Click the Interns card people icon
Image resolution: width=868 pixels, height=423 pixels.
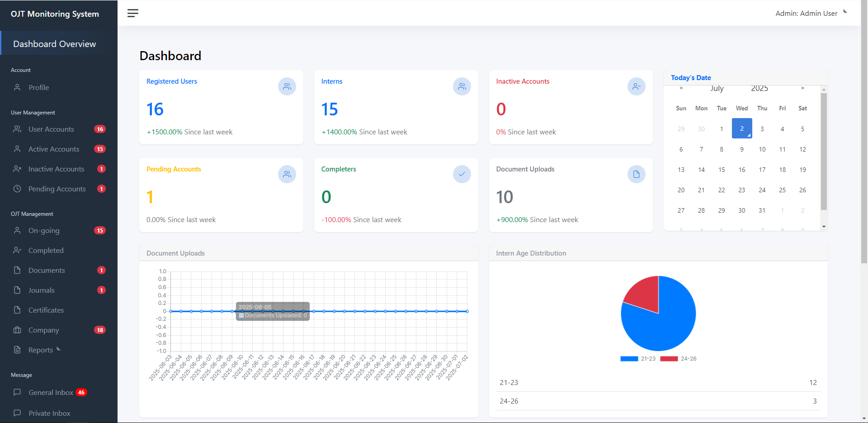coord(462,86)
